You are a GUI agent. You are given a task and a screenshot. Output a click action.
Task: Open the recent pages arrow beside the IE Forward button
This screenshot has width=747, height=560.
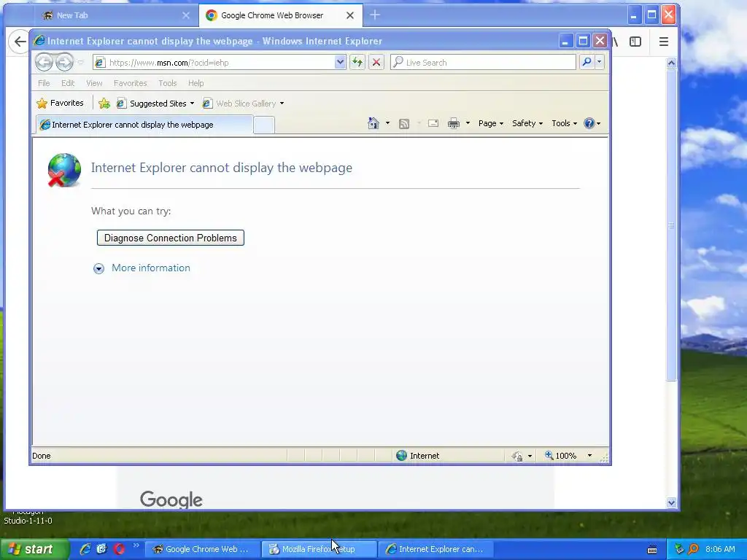[80, 63]
